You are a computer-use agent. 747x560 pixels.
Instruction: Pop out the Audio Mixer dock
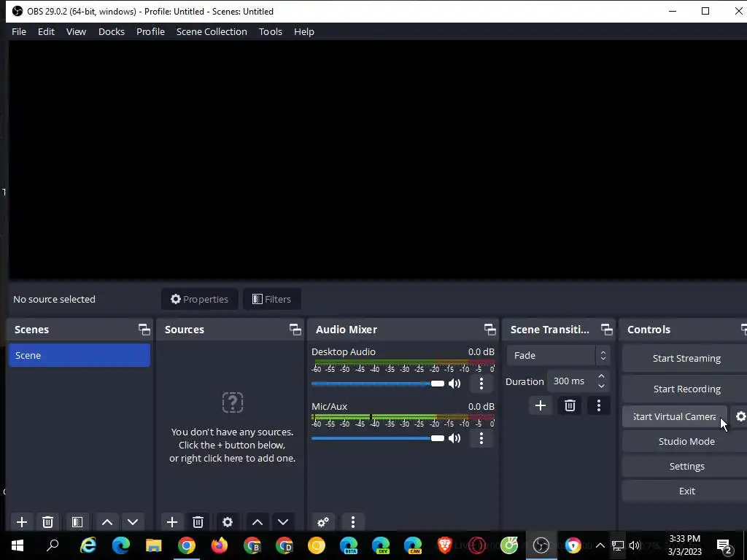tap(489, 330)
